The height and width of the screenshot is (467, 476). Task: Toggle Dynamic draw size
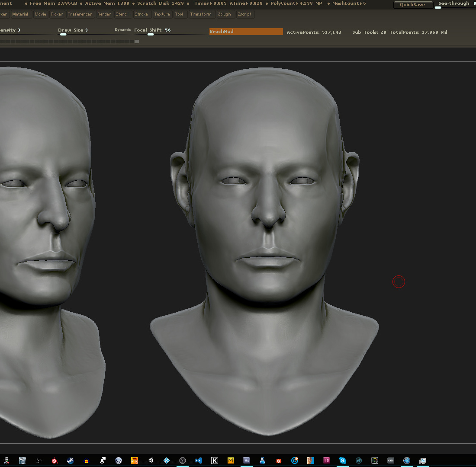tap(122, 30)
